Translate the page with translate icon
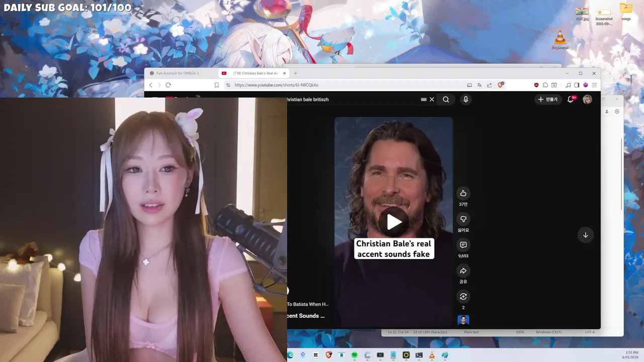644x362 pixels. point(479,85)
